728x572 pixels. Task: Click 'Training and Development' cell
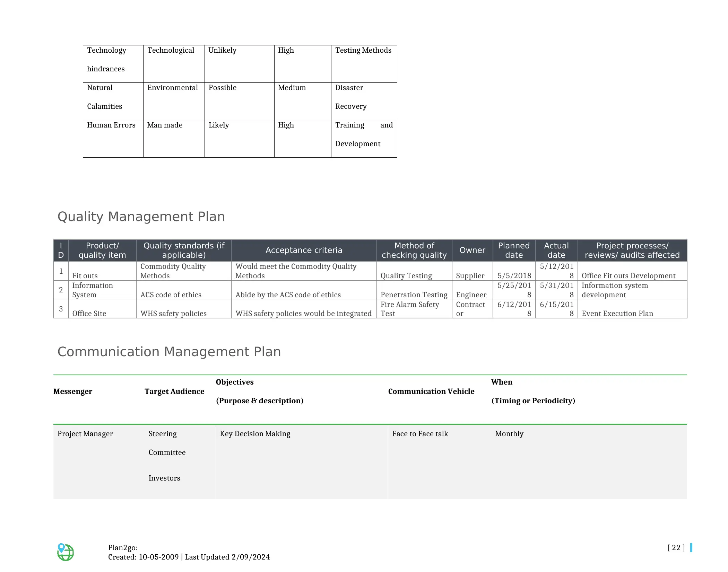364,139
